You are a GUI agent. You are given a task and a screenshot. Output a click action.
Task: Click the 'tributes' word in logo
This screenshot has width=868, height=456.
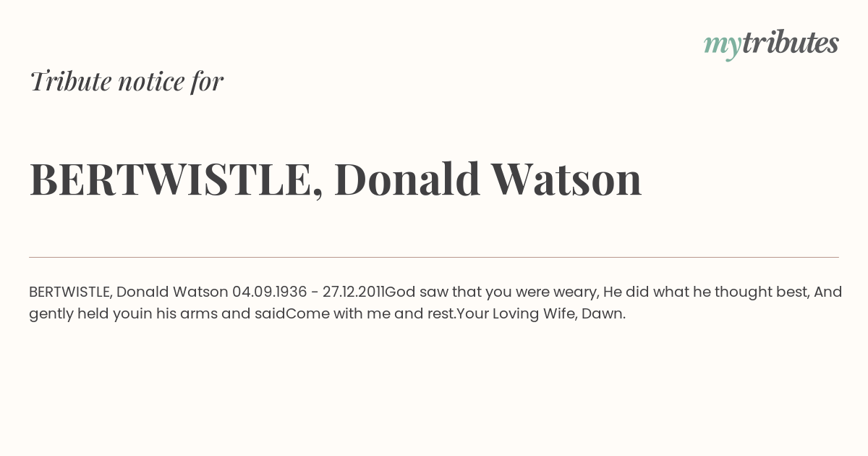point(791,43)
